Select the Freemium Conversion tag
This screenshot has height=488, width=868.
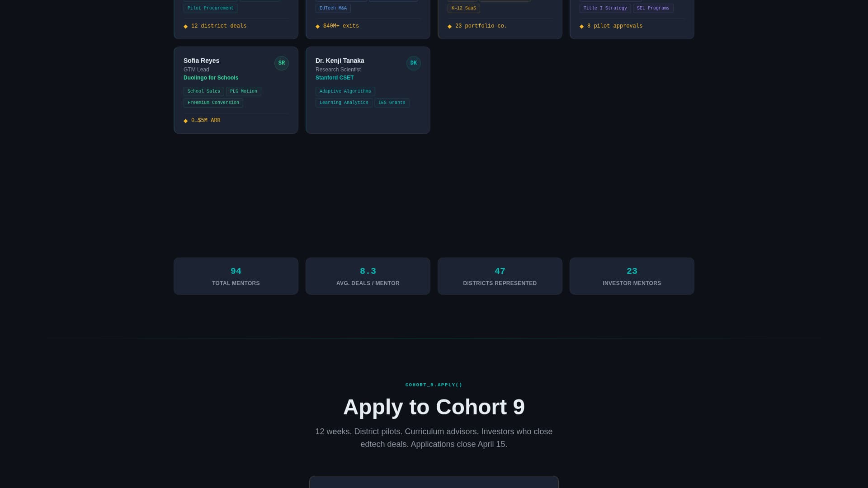(x=213, y=103)
